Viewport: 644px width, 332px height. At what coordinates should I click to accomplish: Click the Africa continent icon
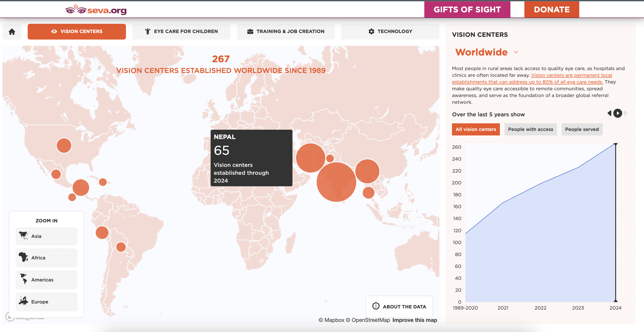point(24,257)
